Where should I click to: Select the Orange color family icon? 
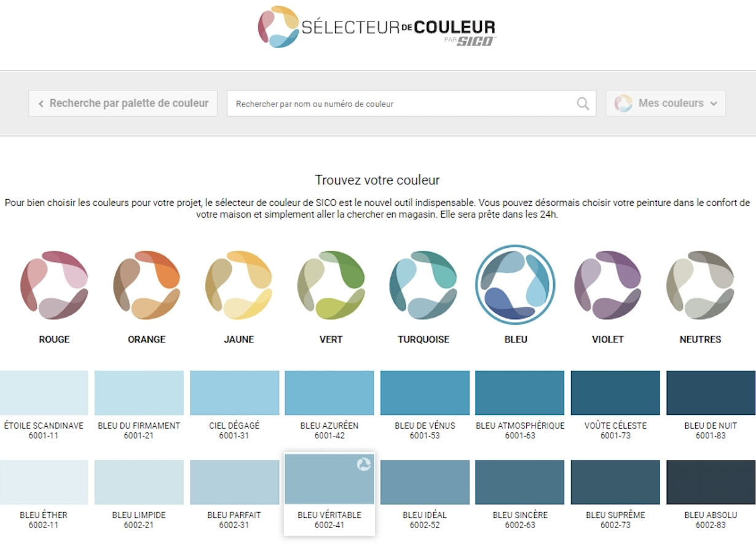coord(146,285)
